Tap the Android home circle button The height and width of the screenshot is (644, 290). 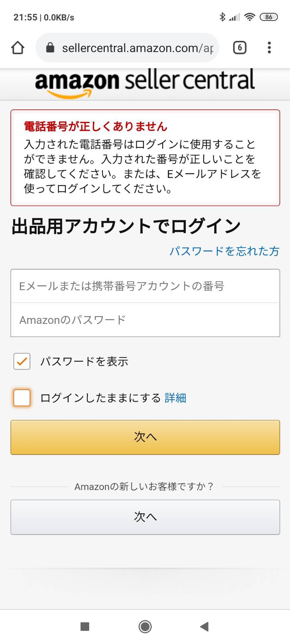tap(145, 626)
